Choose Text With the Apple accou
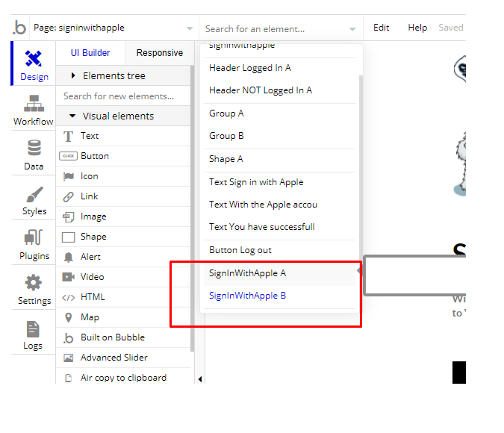 pyautogui.click(x=279, y=205)
